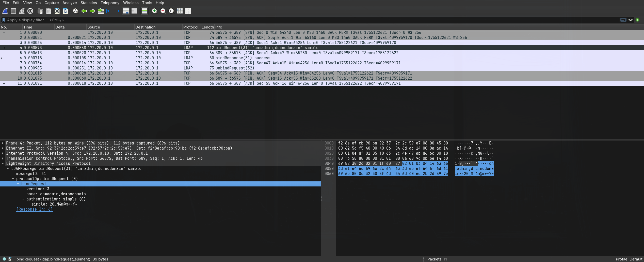Collapse Lightweight Directory Access Protocol tree
Viewport: 644px width, 262px height.
click(x=3, y=164)
